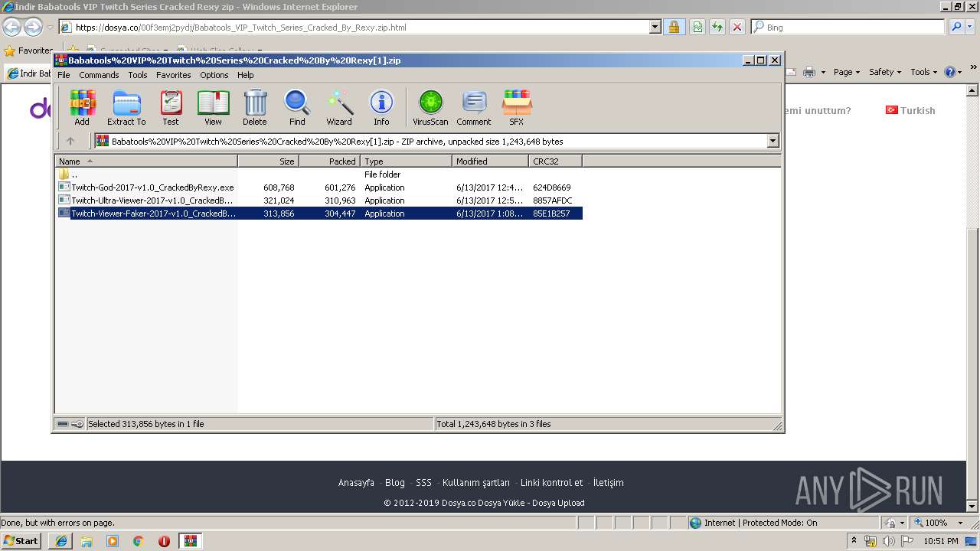Open Windows Explorer from taskbar

coord(87,541)
